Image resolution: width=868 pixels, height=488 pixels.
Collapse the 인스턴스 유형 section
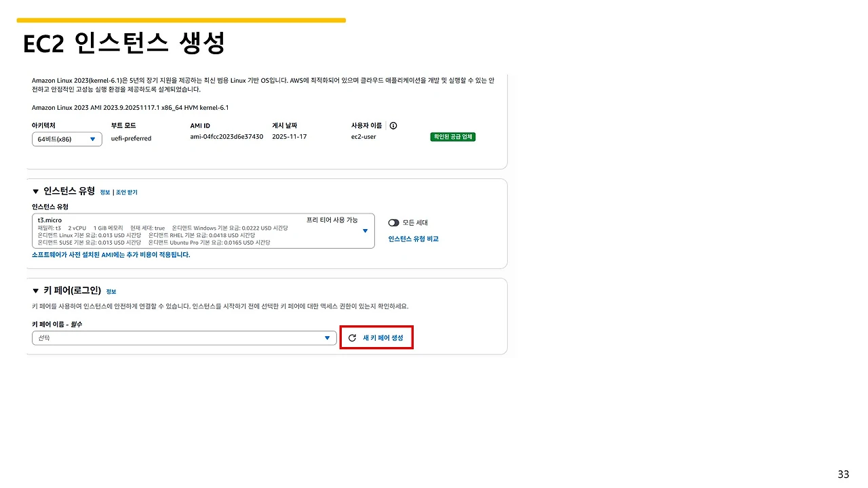point(36,192)
